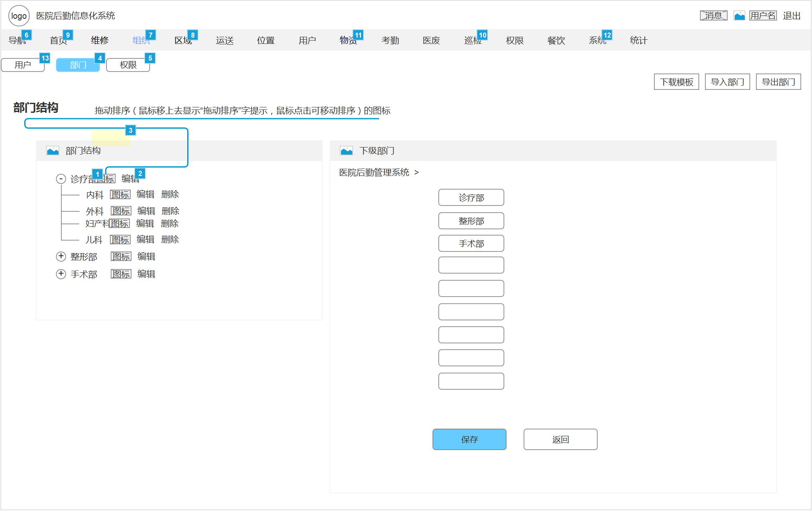
Task: Expand the 整形部 tree node
Action: point(61,256)
